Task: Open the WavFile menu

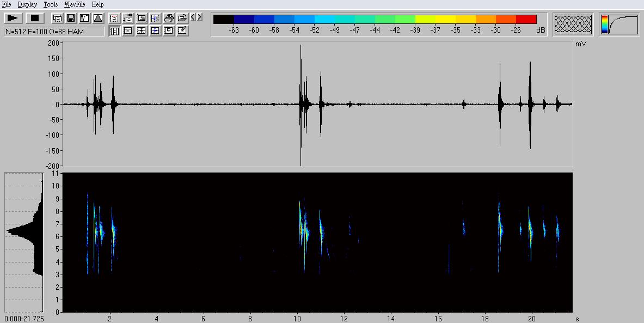Action: [74, 4]
